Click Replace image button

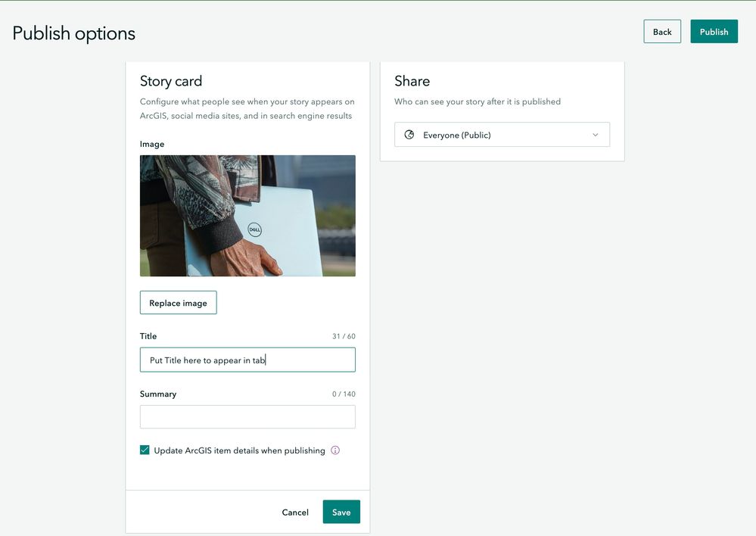coord(178,303)
